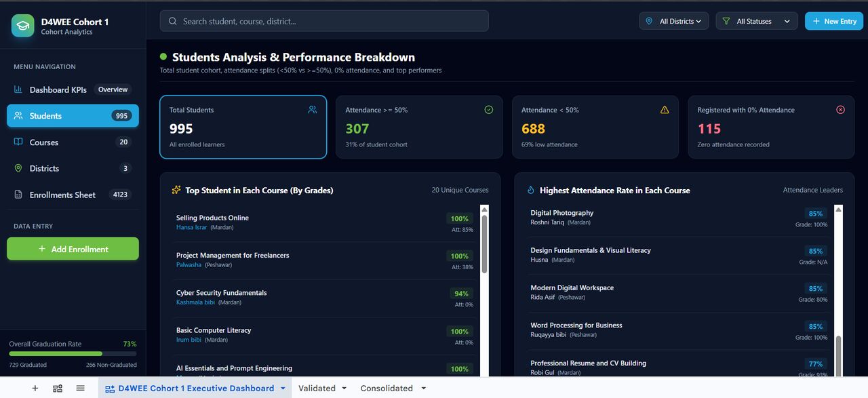868x398 pixels.
Task: Click the sheet views grid icon in bottom bar
Action: 58,389
